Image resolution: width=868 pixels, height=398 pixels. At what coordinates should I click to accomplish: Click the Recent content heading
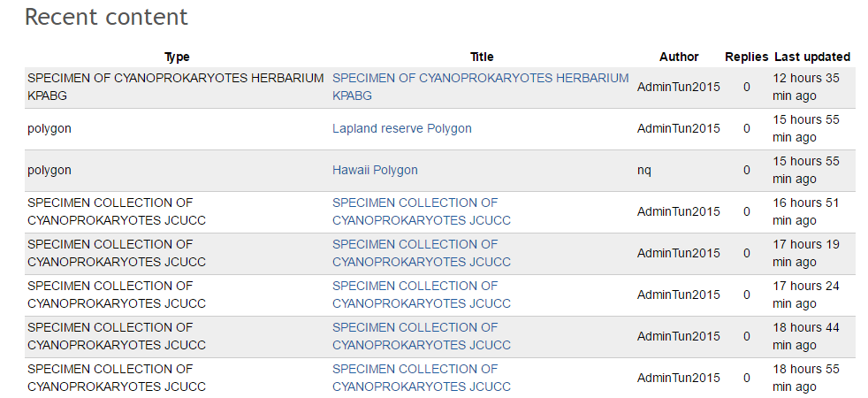(106, 17)
